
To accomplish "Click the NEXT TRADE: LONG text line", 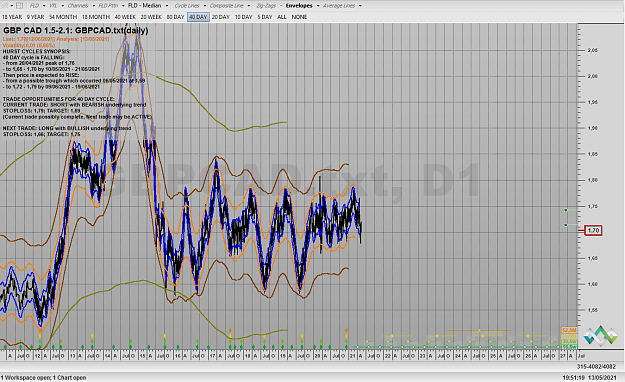I will click(67, 128).
